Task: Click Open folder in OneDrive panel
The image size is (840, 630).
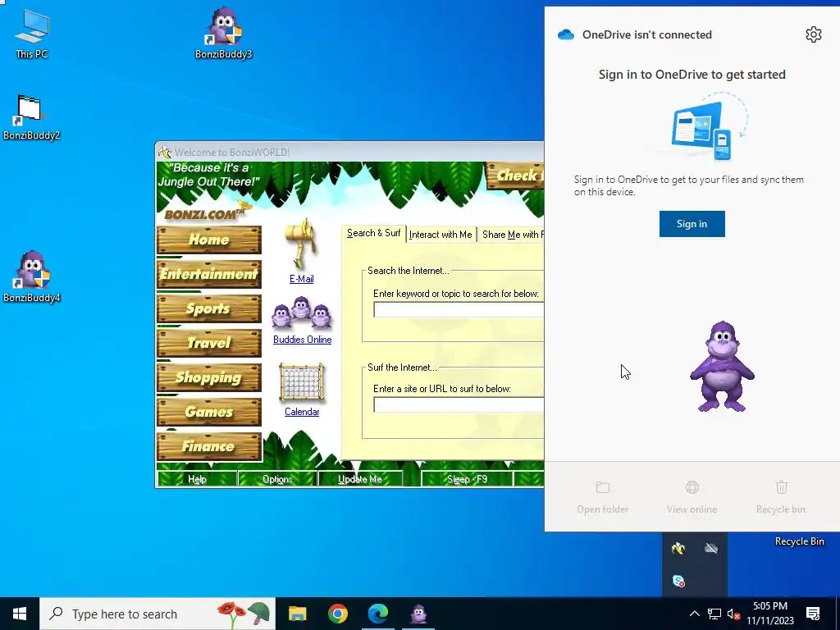Action: 603,496
